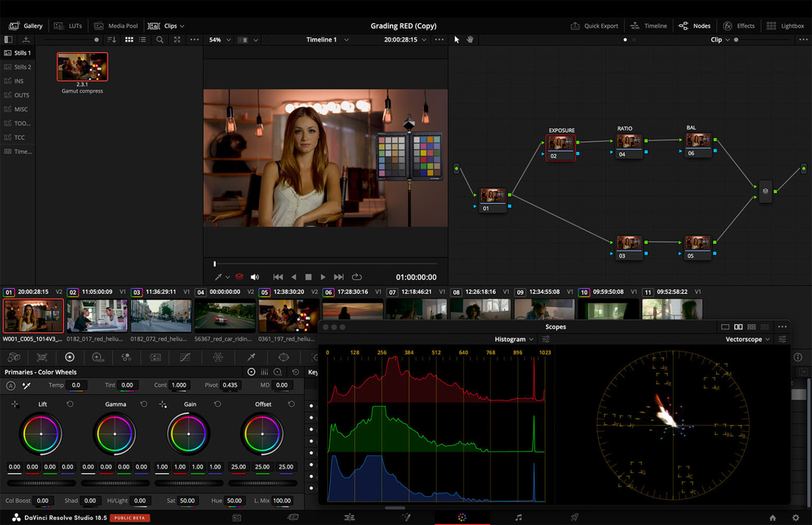Select the hand pan tool above the node graph

(x=469, y=39)
